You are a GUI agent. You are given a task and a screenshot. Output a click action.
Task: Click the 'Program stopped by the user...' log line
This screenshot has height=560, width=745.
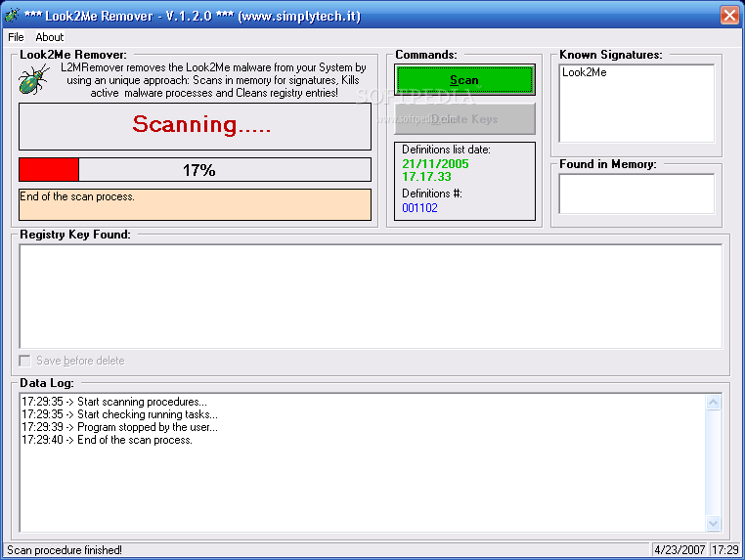click(119, 427)
